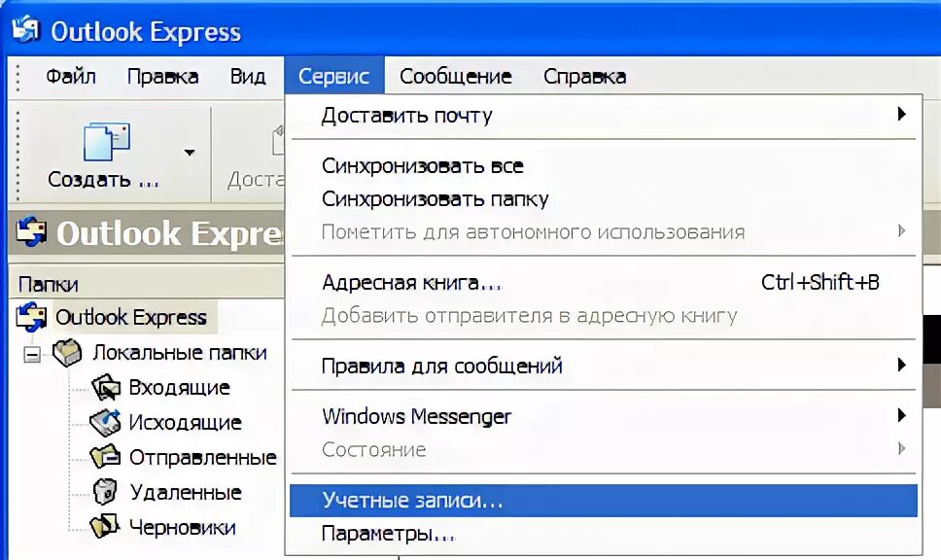The image size is (941, 560).
Task: Choose Доставить почту menu entry
Action: 603,116
